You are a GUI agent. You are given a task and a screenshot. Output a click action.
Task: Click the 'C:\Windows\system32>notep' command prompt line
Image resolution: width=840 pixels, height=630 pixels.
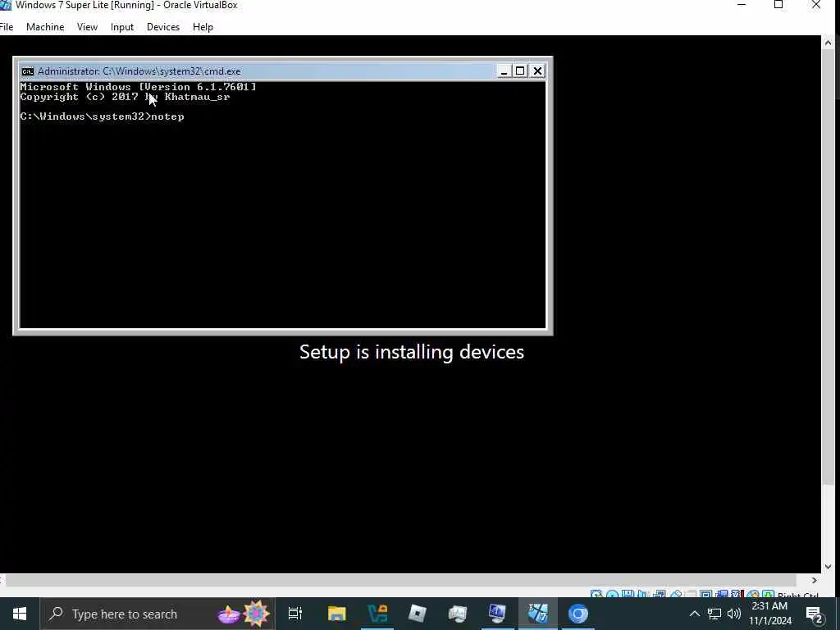tap(102, 116)
